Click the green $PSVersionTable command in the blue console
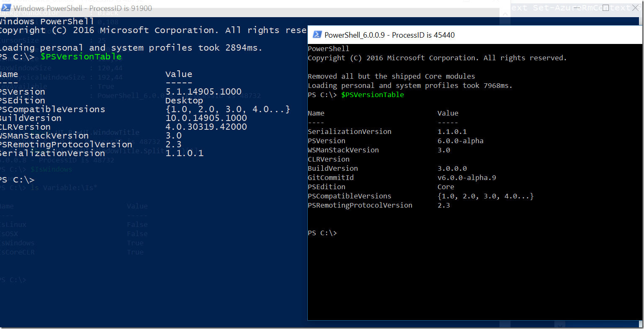Viewport: 644px width, 329px height. 81,57
